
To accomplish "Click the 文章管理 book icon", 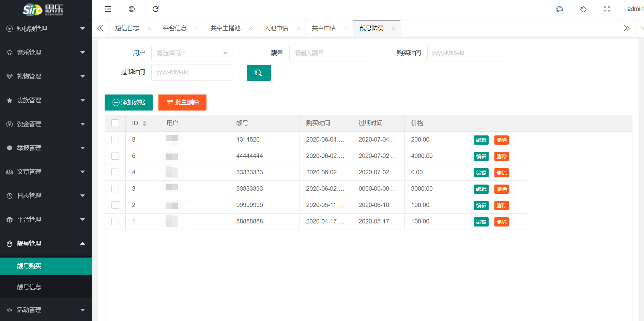I will pos(10,172).
